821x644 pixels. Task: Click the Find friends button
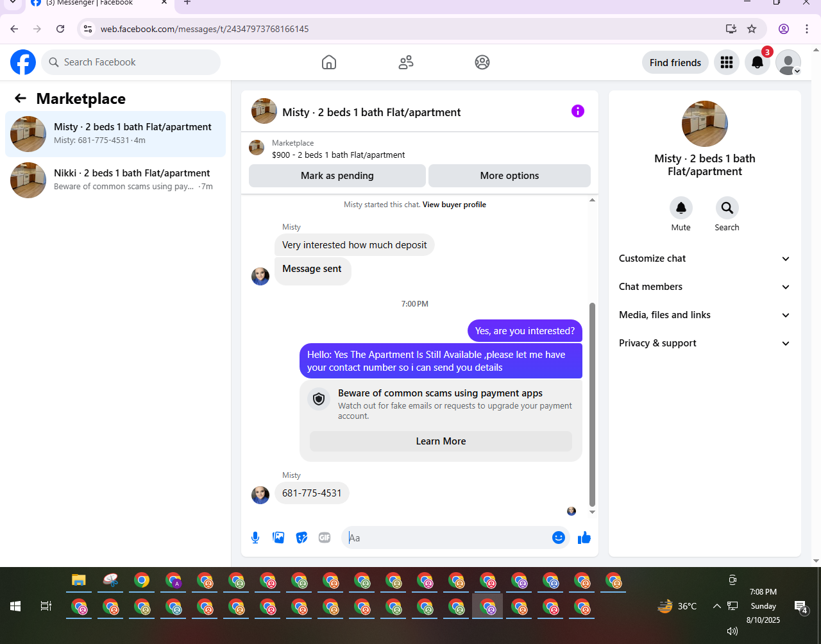675,62
